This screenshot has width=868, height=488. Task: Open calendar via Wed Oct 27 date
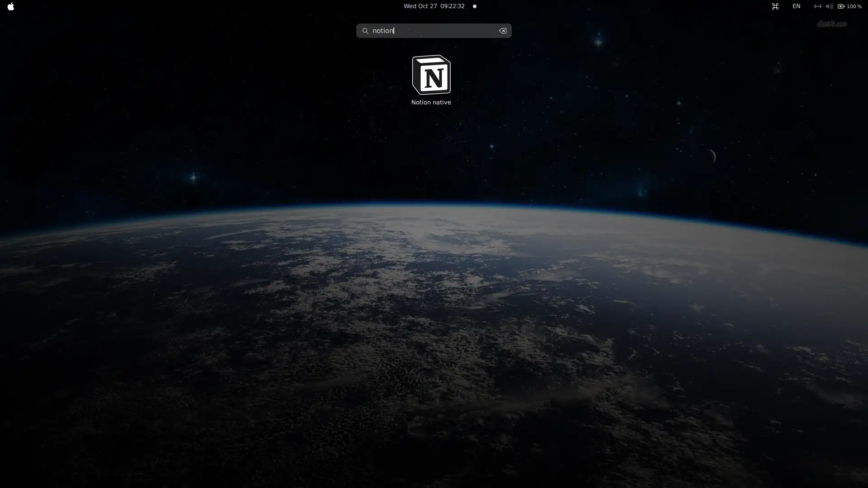(x=420, y=6)
